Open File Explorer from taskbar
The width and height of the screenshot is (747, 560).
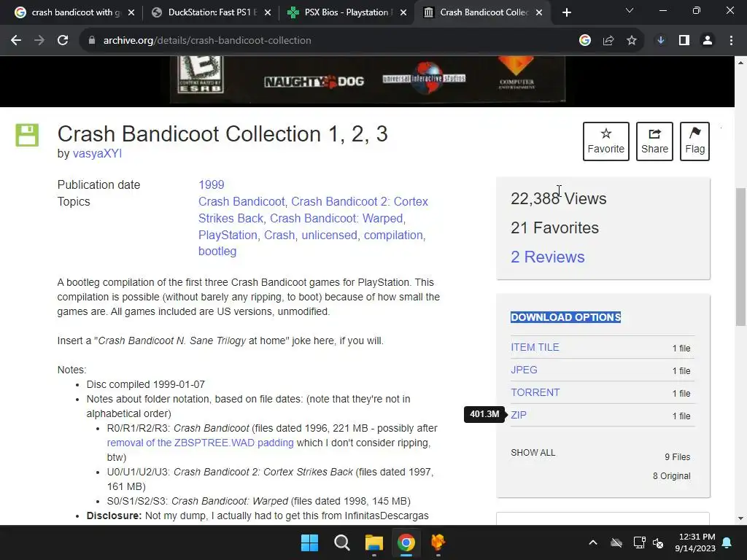click(374, 542)
